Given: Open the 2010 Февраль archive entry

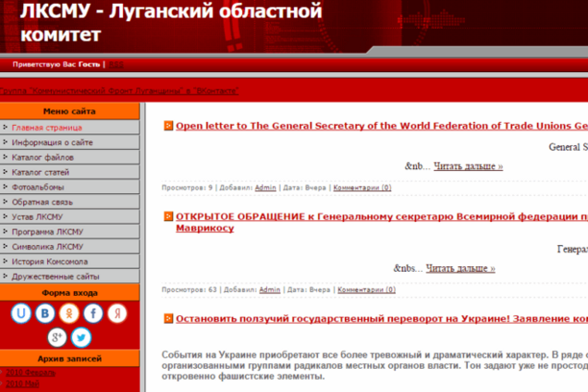Looking at the screenshot, I should (30, 373).
